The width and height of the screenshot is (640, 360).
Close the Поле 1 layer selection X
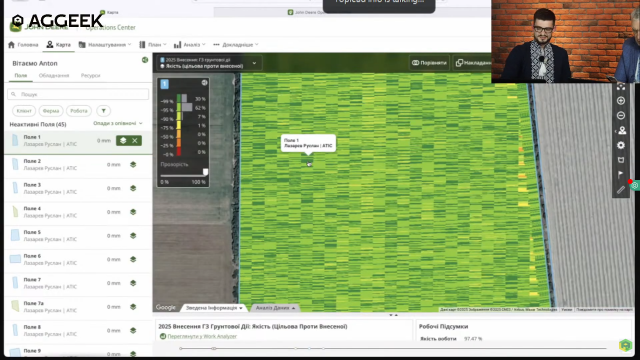(135, 140)
